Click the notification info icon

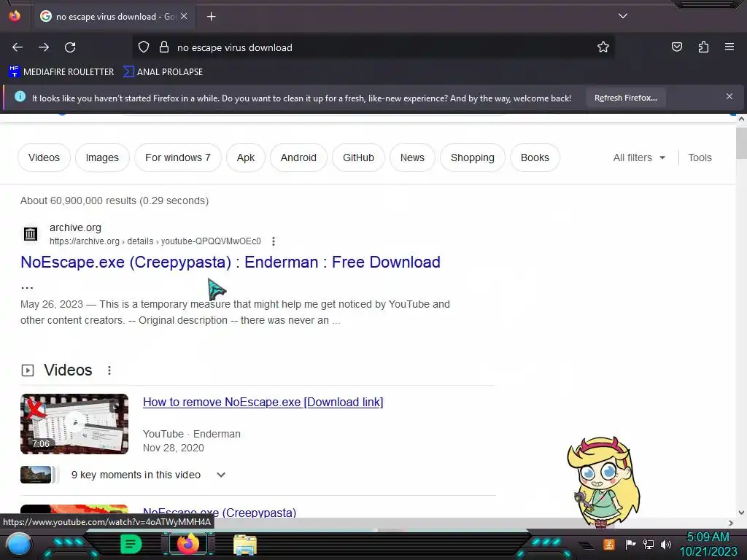click(x=20, y=96)
